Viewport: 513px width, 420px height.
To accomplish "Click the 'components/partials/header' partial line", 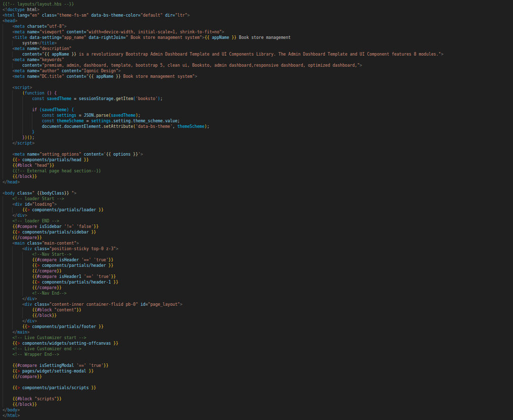I will click(x=73, y=265).
